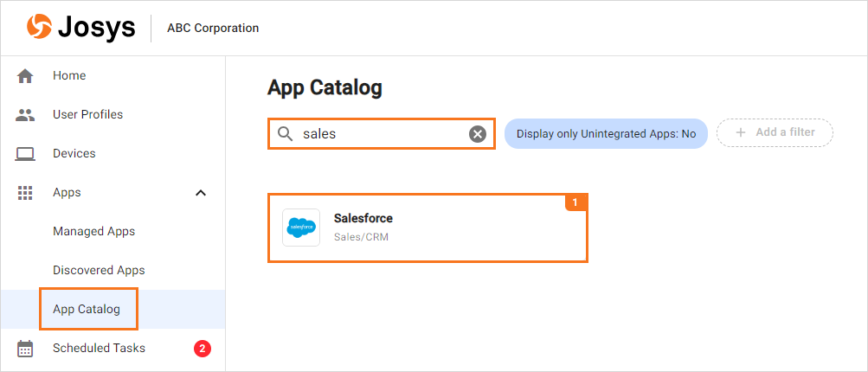This screenshot has height=372, width=868.
Task: Click the Home house icon
Action: 25,76
